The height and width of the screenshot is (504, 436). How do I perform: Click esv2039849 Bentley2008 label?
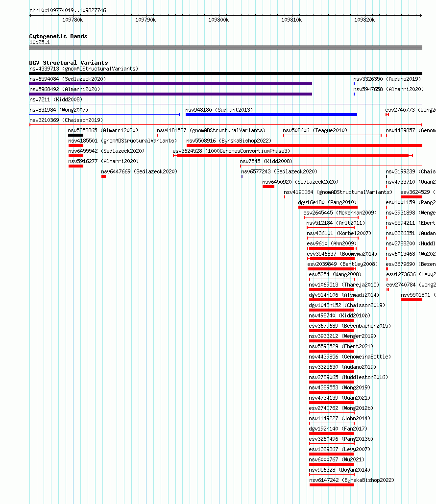342,264
